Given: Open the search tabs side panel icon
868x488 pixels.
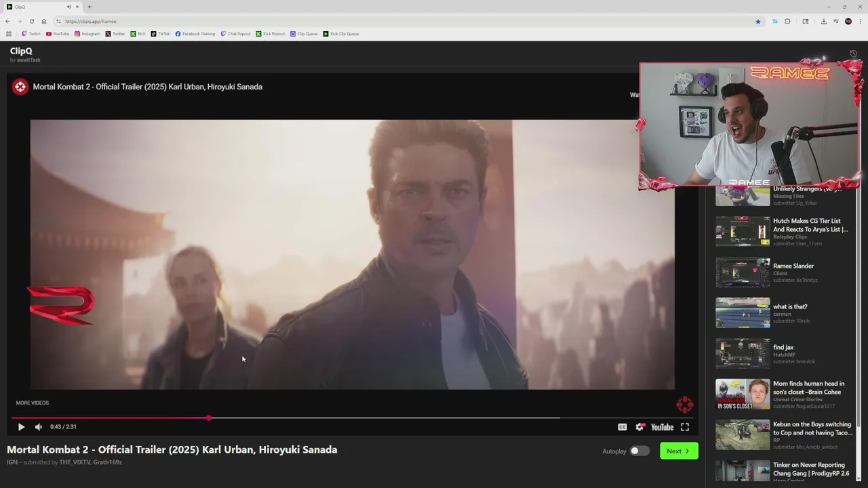Looking at the screenshot, I should pyautogui.click(x=806, y=22).
